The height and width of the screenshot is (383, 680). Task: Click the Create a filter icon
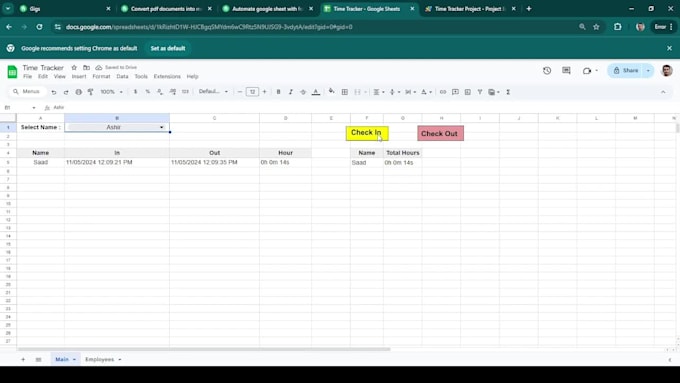point(480,92)
